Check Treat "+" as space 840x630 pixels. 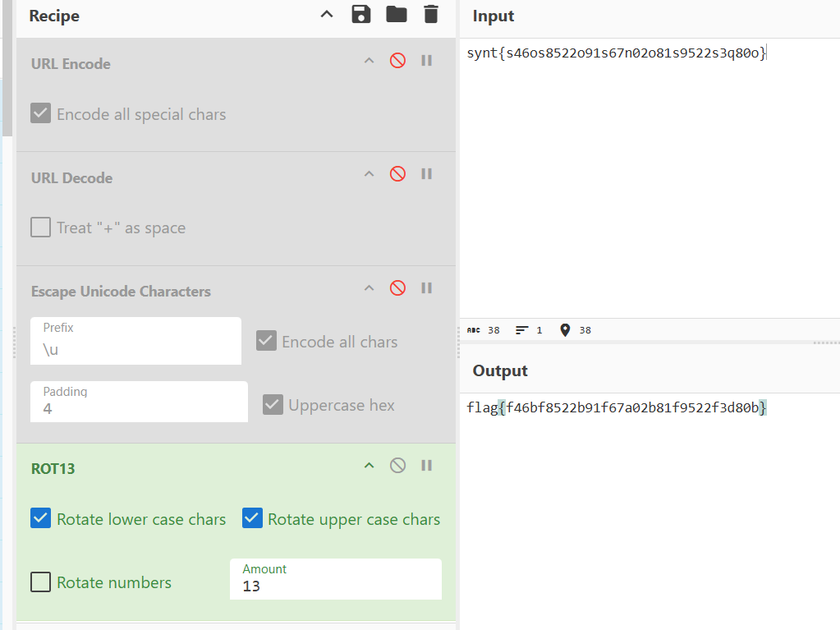click(41, 228)
